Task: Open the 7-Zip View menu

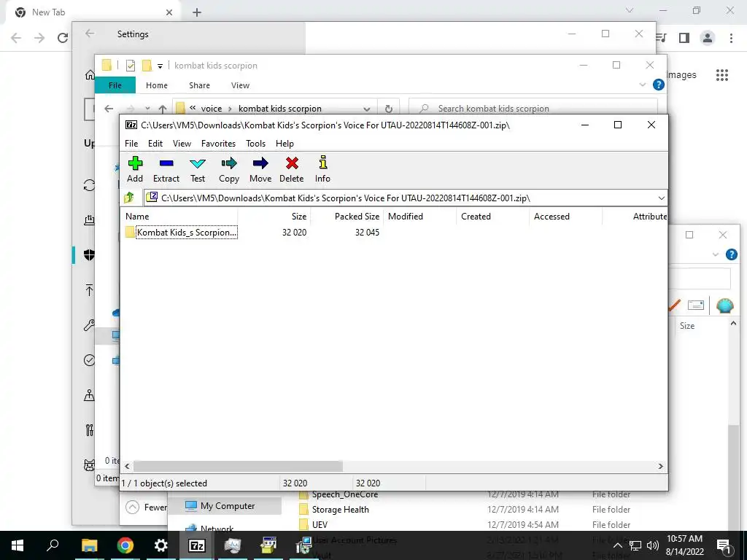Action: point(182,144)
